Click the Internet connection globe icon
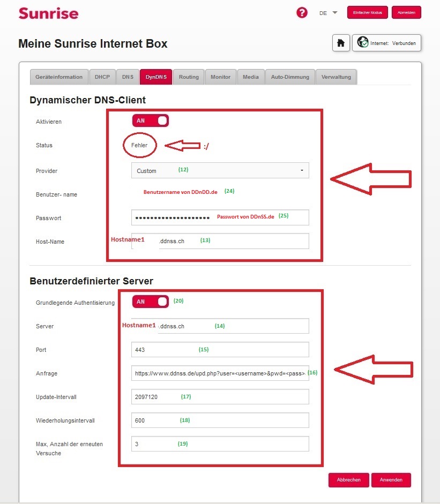This screenshot has width=440, height=504. (x=363, y=42)
